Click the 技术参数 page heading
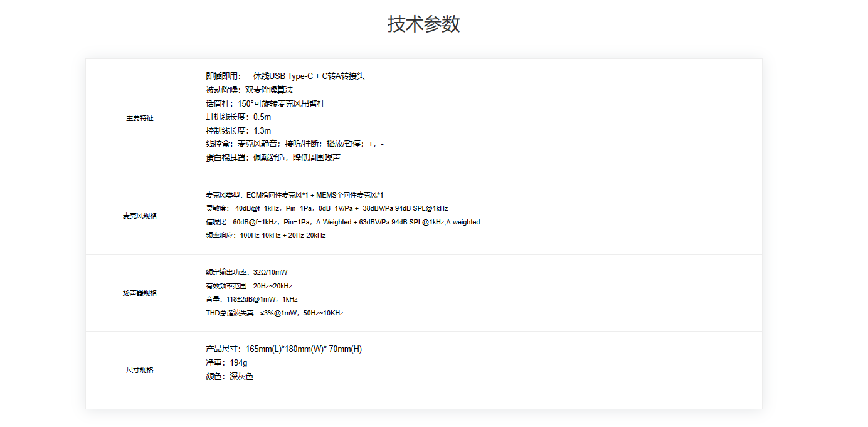This screenshot has height=427, width=868. (424, 24)
